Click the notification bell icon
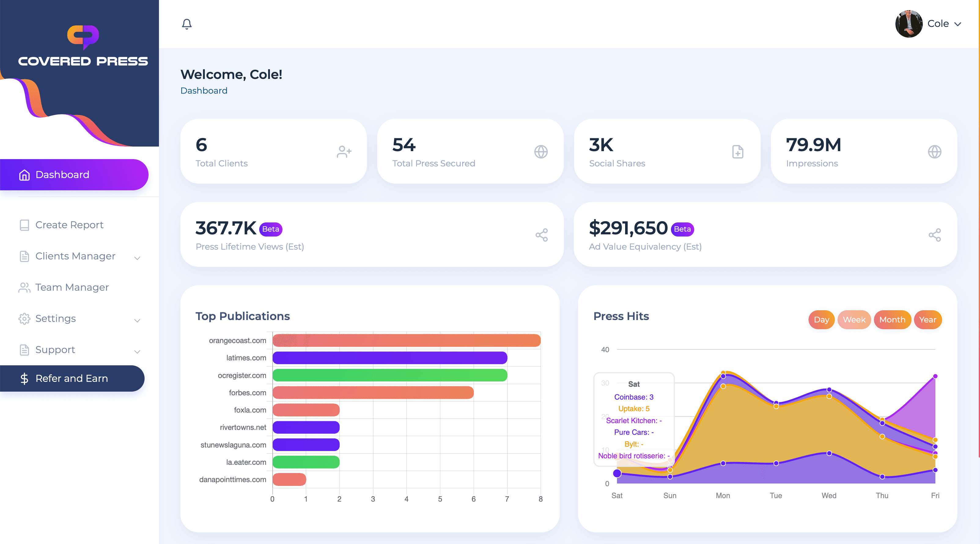The image size is (980, 544). (x=186, y=24)
